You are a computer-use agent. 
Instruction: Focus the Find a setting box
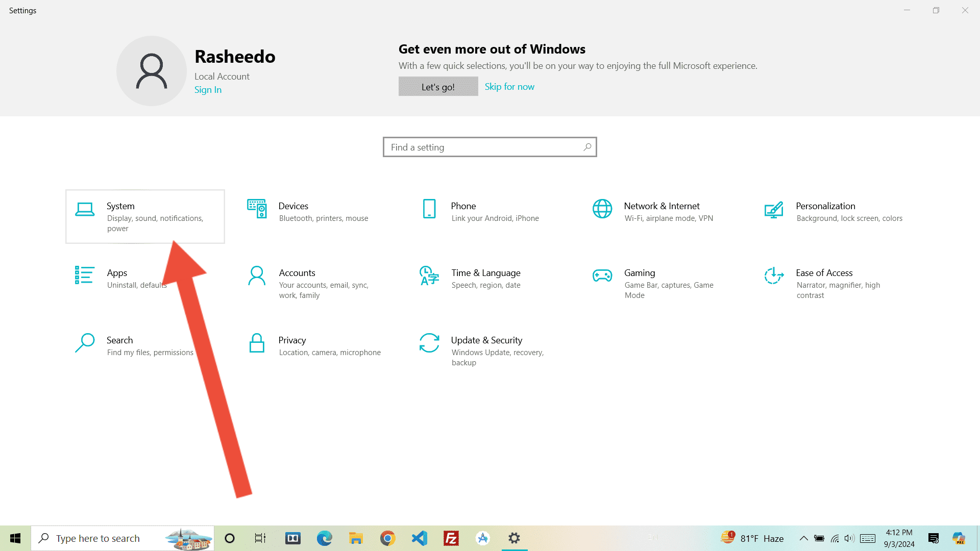[x=485, y=147]
